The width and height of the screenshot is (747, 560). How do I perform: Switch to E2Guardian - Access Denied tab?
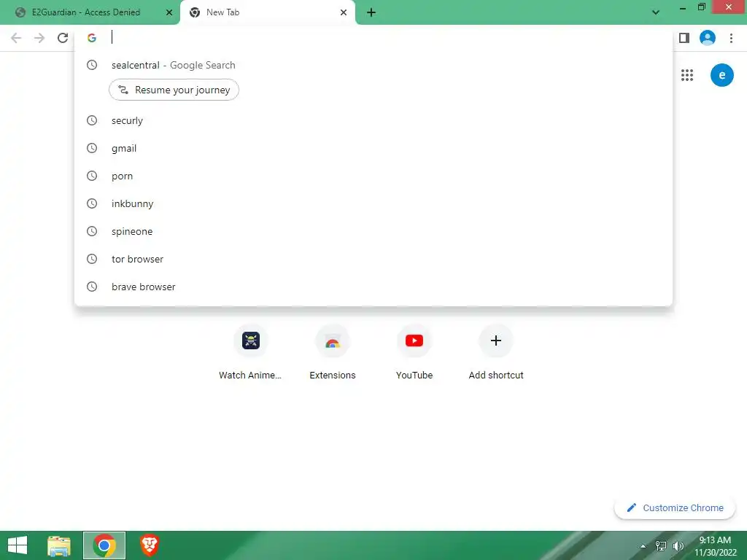coord(90,12)
